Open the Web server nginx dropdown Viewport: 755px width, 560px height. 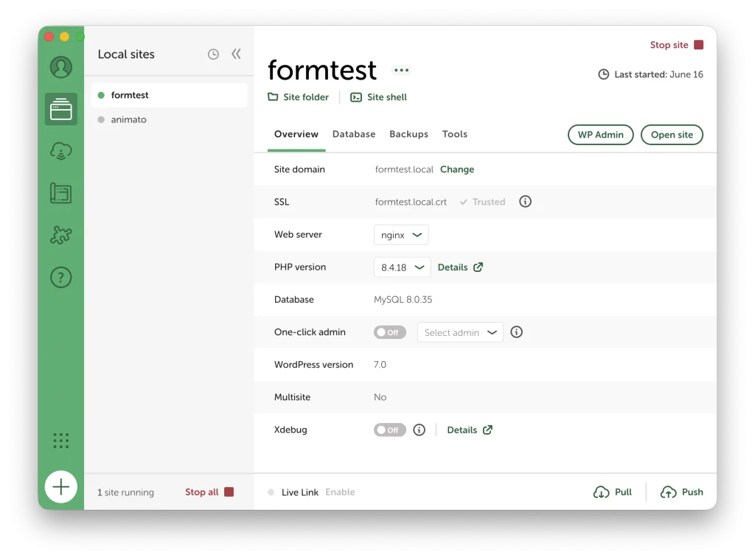(401, 235)
